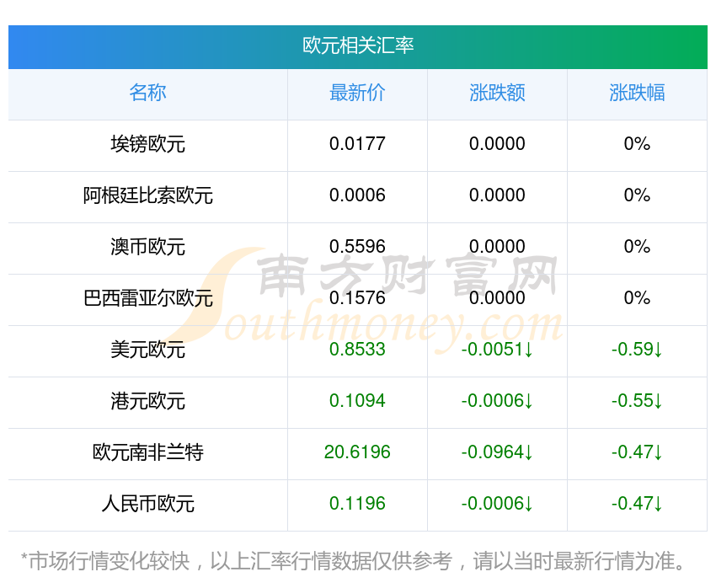The height and width of the screenshot is (588, 716).
Task: Click 人民币欧元 change amount -0.0006↓
Action: point(497,504)
